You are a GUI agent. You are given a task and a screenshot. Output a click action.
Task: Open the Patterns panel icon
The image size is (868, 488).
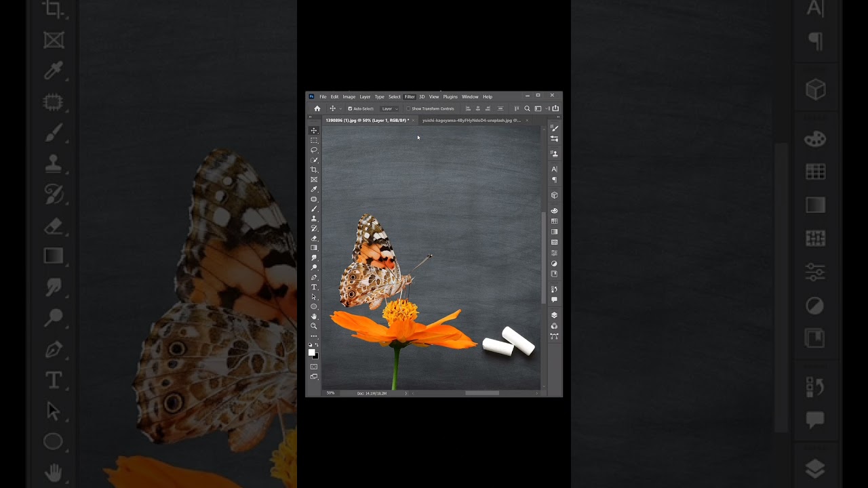(554, 242)
